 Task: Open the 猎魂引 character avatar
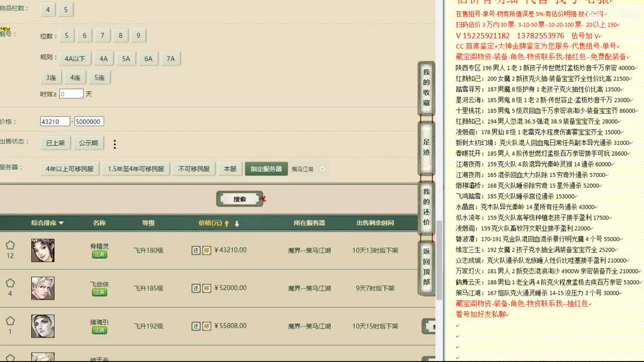[43, 326]
